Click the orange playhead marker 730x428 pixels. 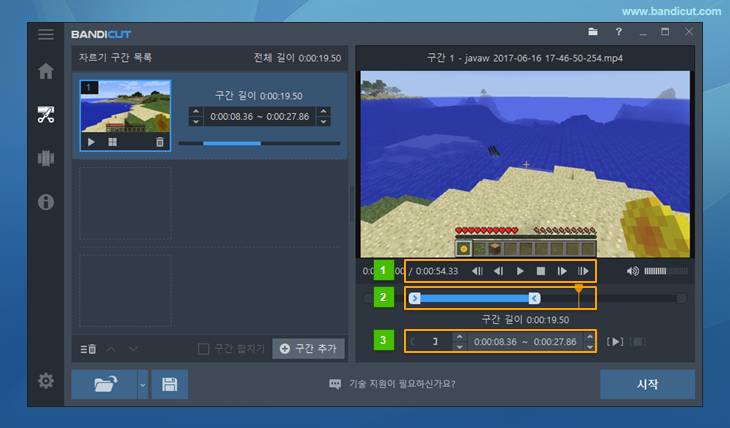click(x=579, y=289)
